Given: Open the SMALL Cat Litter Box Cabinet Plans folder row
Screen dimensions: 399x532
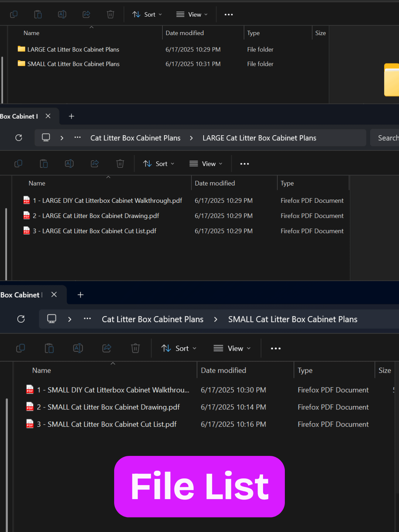Looking at the screenshot, I should (x=74, y=64).
